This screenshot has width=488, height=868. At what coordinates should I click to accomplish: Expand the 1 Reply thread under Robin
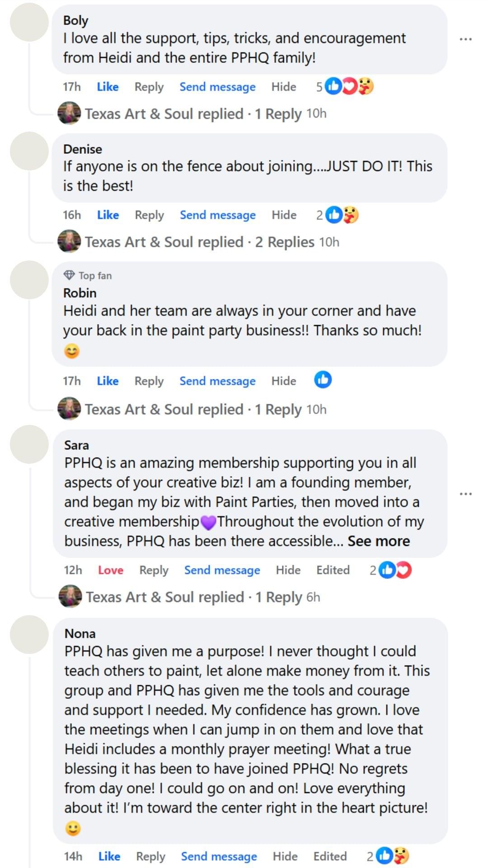click(x=277, y=409)
